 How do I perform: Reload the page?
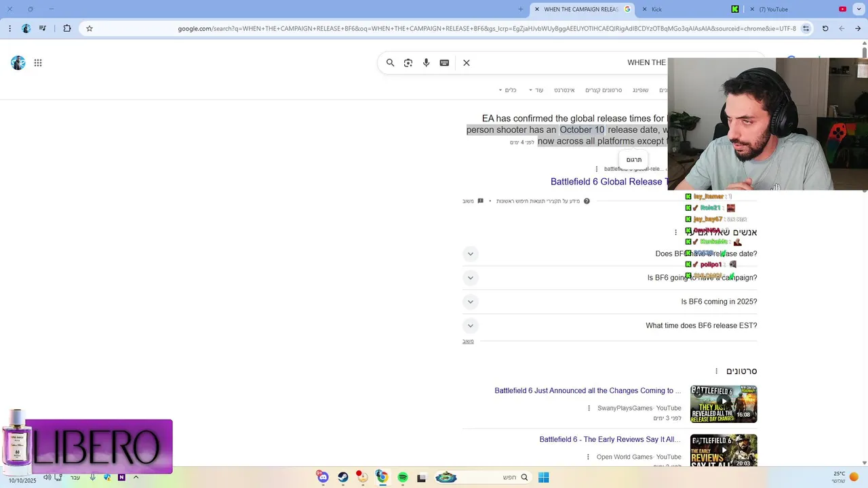click(x=825, y=28)
